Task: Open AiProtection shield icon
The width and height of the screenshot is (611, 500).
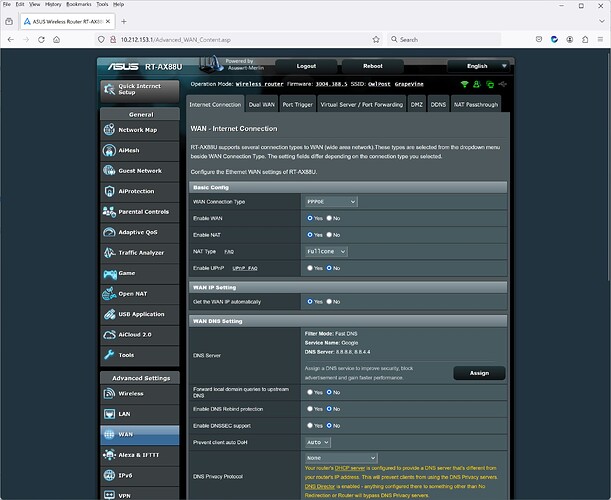Action: (x=109, y=191)
